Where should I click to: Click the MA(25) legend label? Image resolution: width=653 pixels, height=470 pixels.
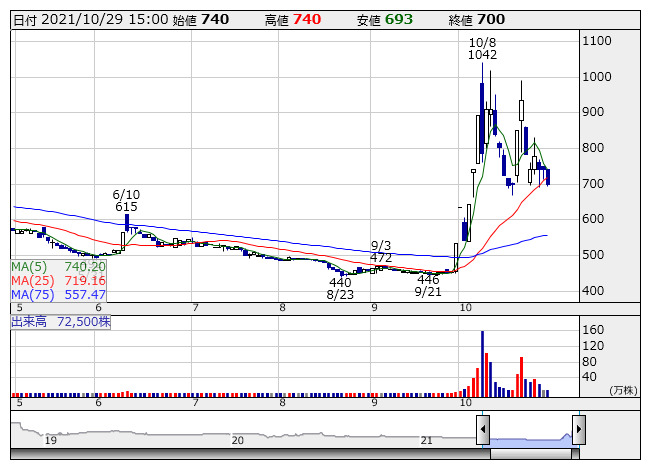click(58, 281)
